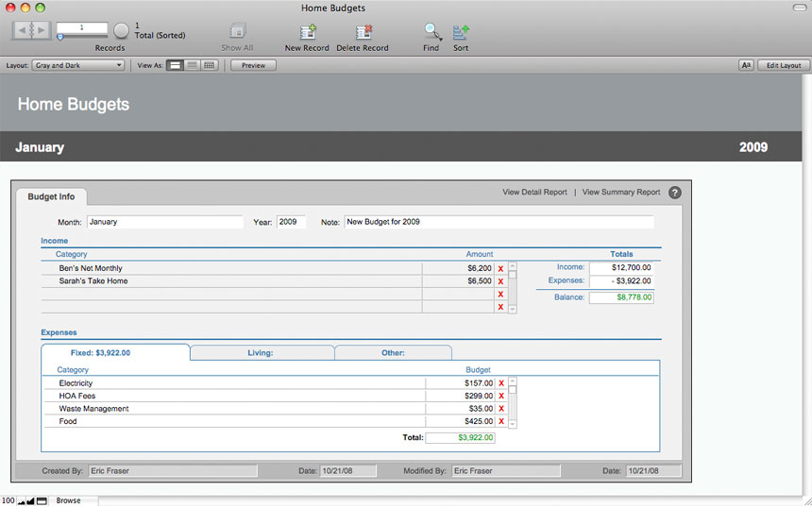Viewport: 812px width, 508px height.
Task: Click the Preview button
Action: [253, 65]
